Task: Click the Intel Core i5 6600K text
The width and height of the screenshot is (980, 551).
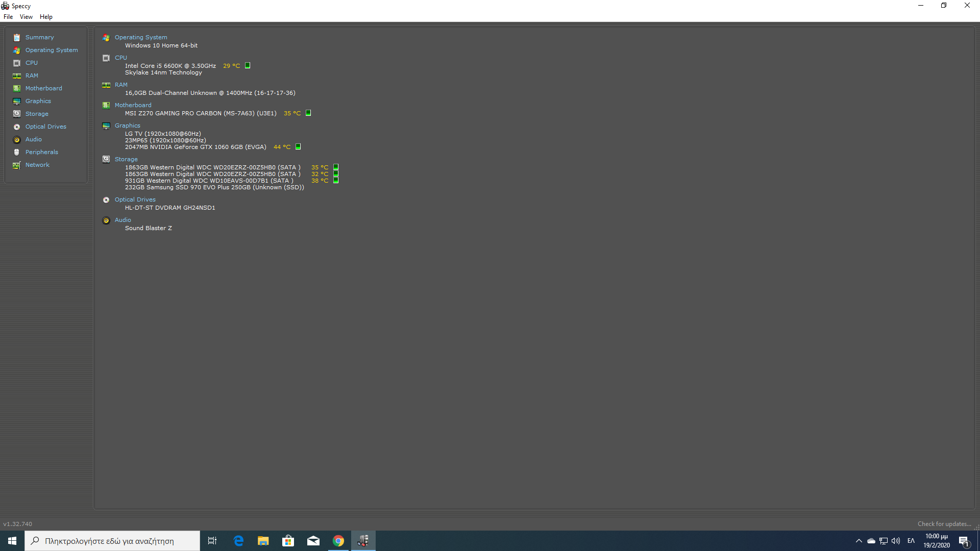Action: (170, 66)
